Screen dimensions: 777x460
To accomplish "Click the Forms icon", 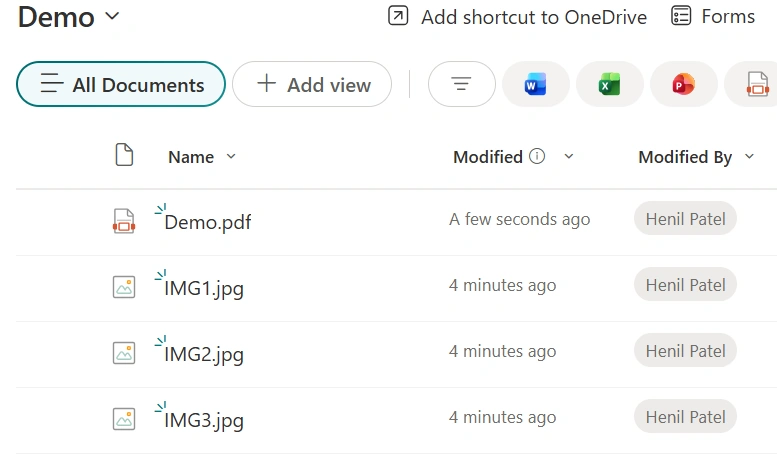I will [681, 16].
